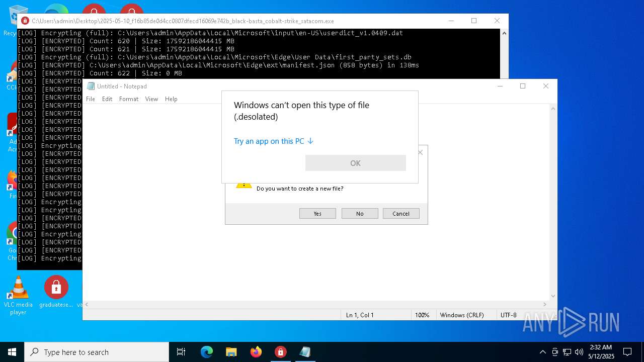The image size is (644, 362).
Task: Open 'Try an app on this PC' link
Action: (x=274, y=141)
